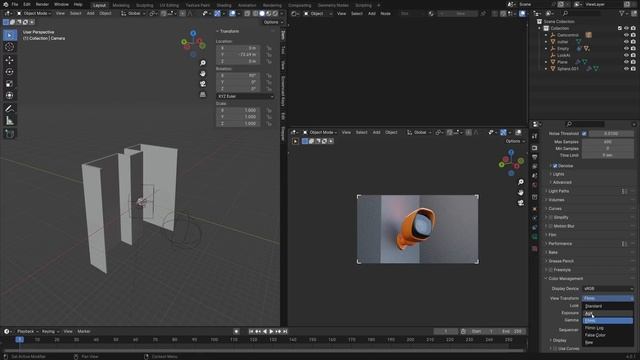
Task: Hide Plane object via eye icon
Action: (626, 62)
